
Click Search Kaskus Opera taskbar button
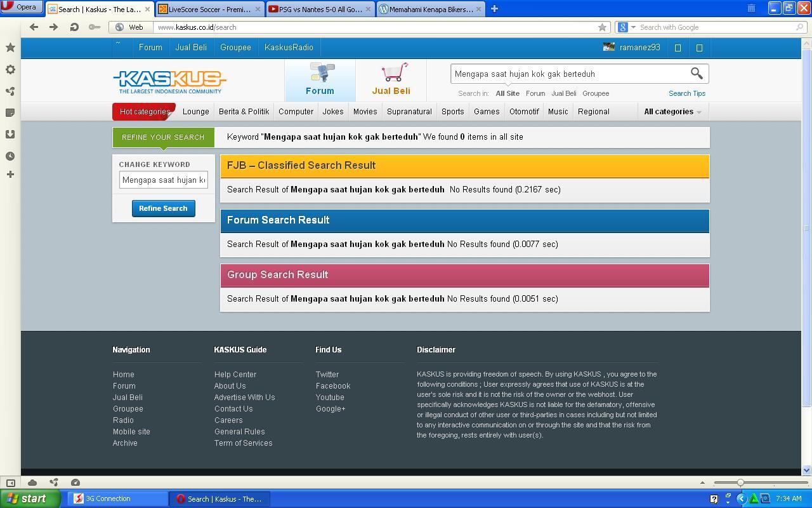tap(219, 499)
